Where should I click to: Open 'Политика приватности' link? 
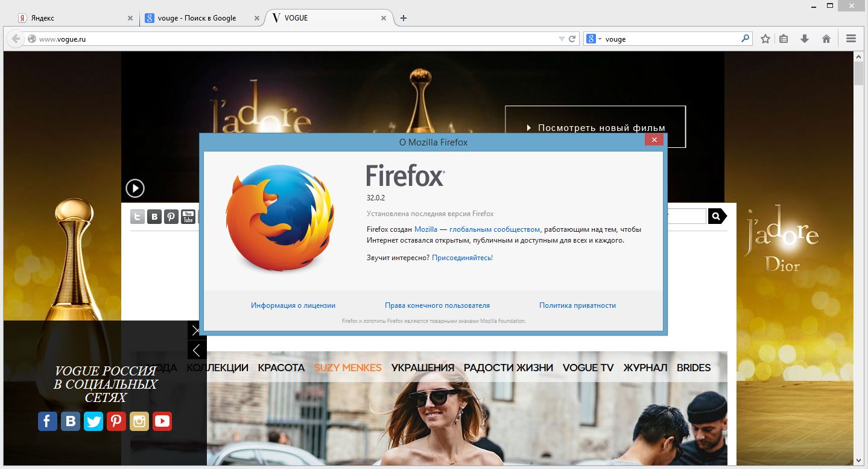(x=577, y=305)
